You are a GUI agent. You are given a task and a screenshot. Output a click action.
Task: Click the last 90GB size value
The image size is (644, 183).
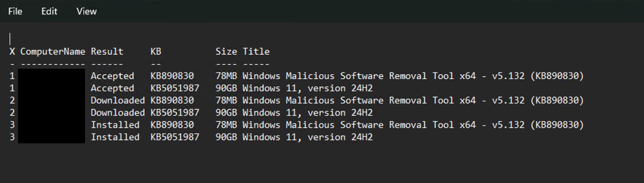point(226,137)
